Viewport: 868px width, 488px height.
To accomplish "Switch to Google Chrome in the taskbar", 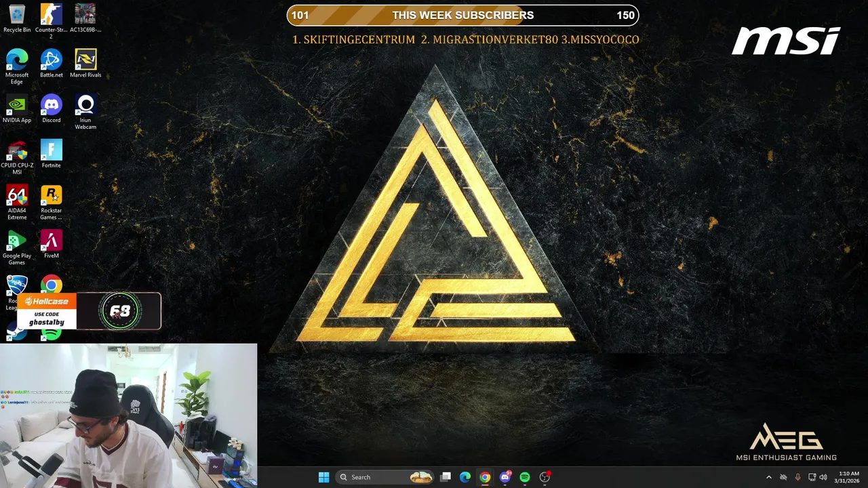I will coord(485,477).
